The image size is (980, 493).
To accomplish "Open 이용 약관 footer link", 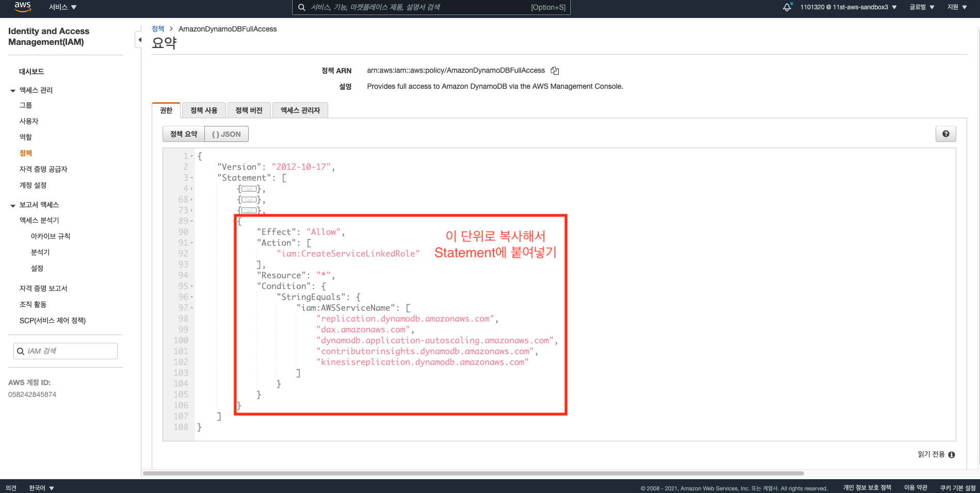I will coord(915,488).
